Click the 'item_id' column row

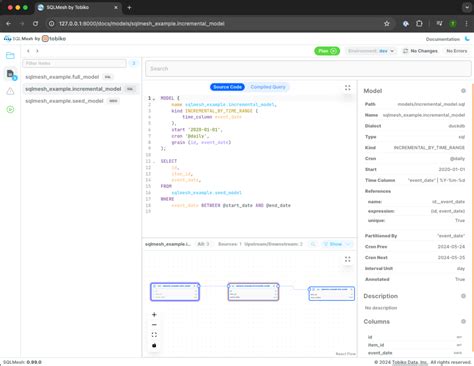(x=415, y=345)
